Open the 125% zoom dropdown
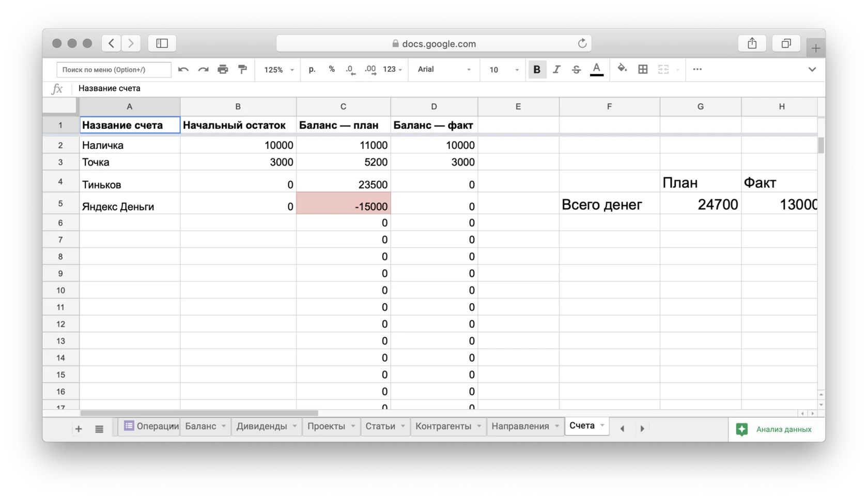The image size is (868, 498). 278,70
